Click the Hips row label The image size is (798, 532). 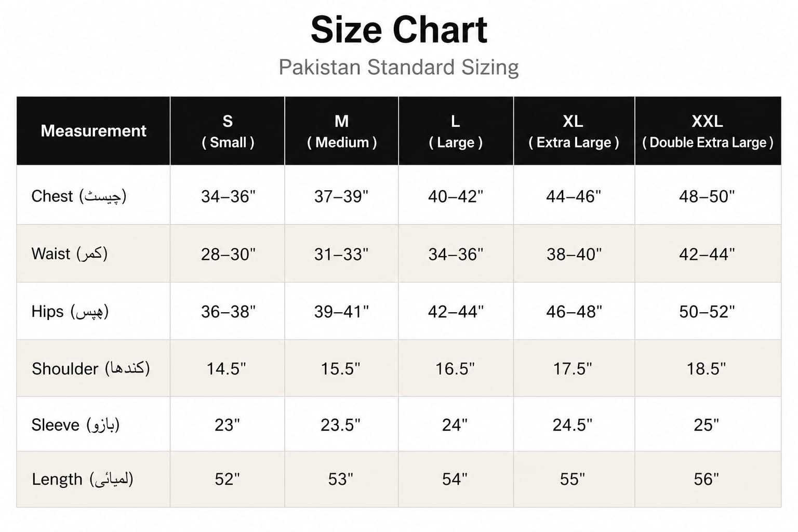coord(70,312)
